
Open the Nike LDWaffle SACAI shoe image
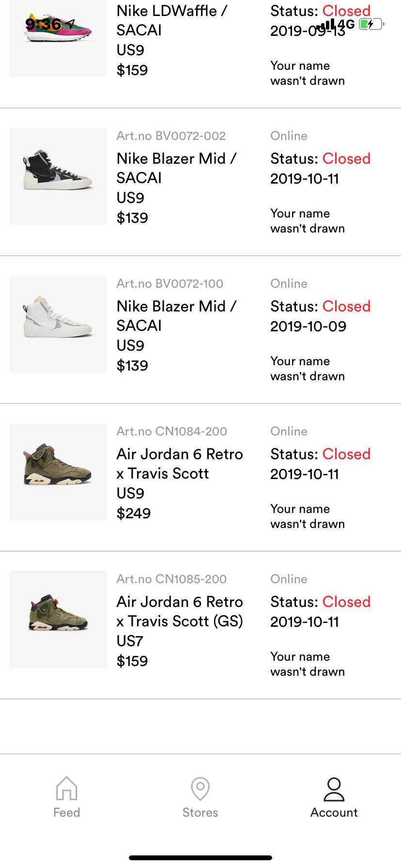click(58, 38)
